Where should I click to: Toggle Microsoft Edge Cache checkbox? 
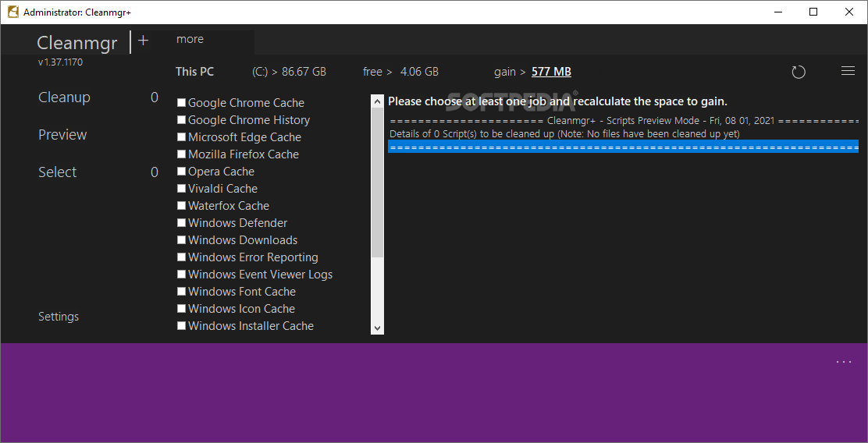(181, 136)
